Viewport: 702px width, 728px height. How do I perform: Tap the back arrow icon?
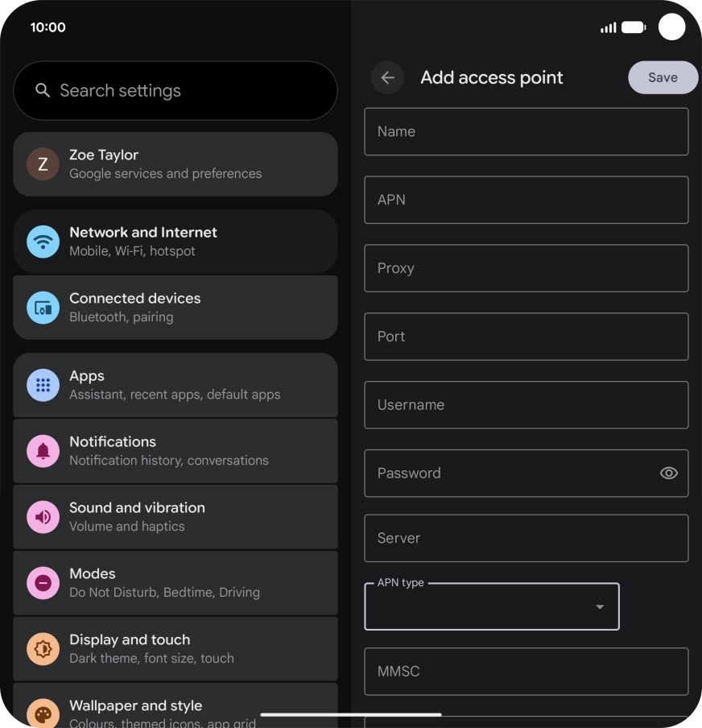[387, 77]
